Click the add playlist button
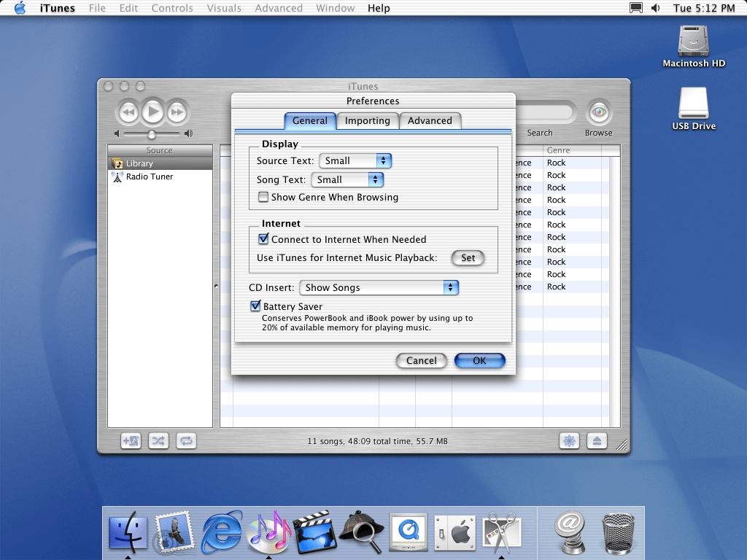Image resolution: width=747 pixels, height=560 pixels. [131, 441]
